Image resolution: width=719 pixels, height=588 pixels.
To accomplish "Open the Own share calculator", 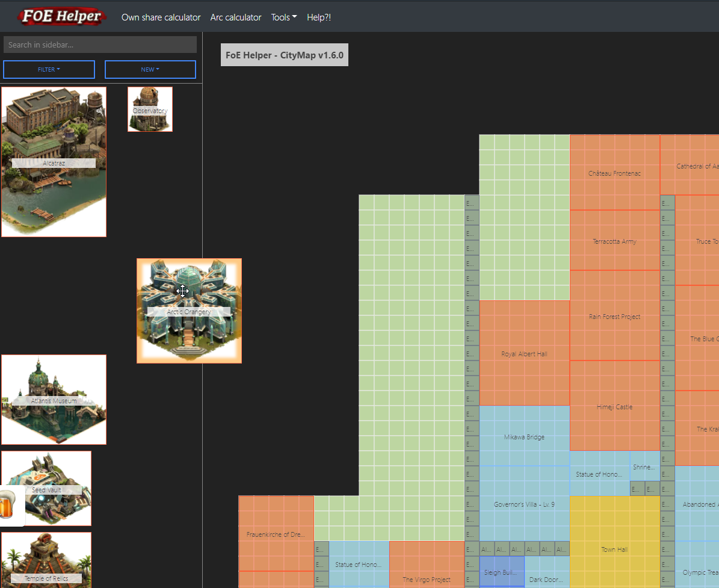I will [161, 17].
